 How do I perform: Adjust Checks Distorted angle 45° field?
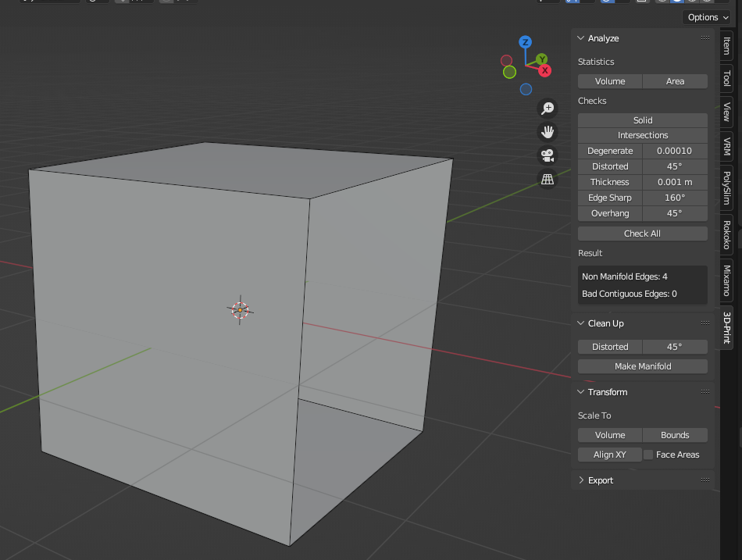pos(676,166)
